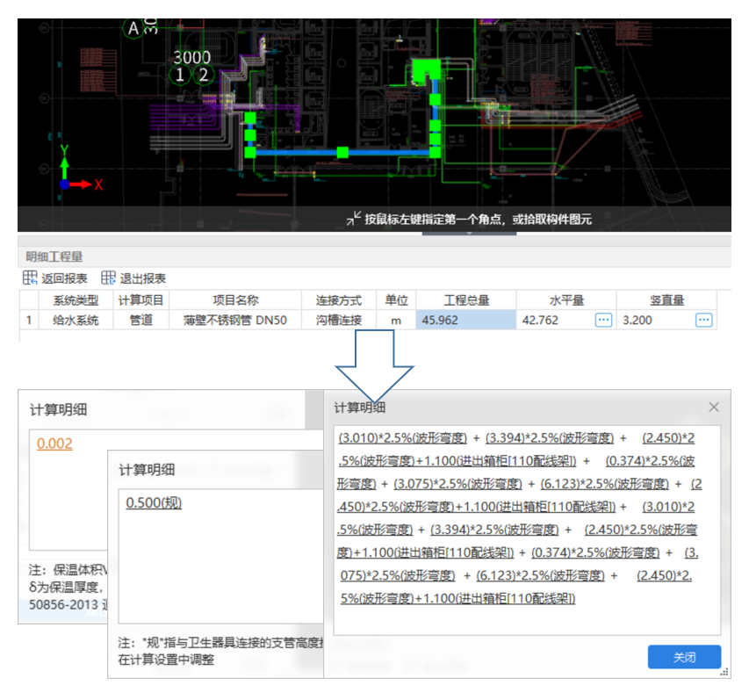Click the 0.500(规) calculation value
Image resolution: width=749 pixels, height=700 pixels.
pyautogui.click(x=154, y=502)
